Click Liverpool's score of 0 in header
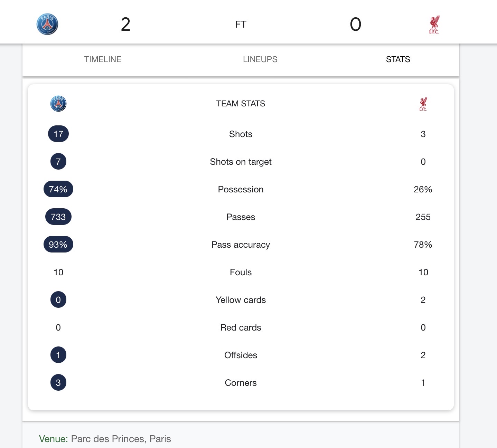This screenshot has width=497, height=448. click(356, 25)
